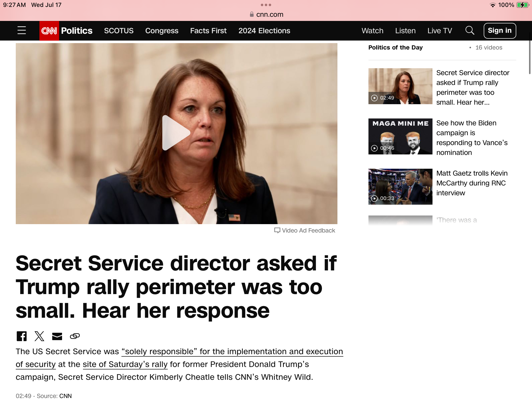Open sidebar 'Secret Service director asked' title
This screenshot has width=532, height=399.
pyautogui.click(x=473, y=87)
